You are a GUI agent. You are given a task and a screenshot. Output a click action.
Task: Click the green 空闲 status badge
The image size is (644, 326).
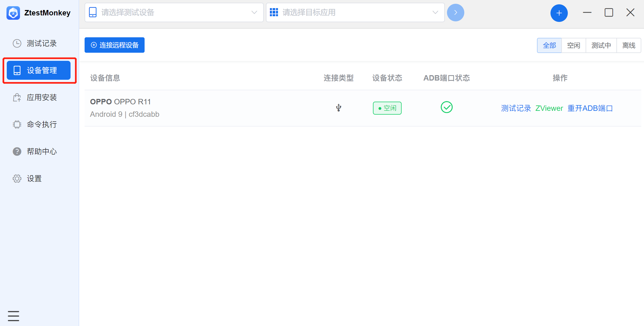point(387,108)
